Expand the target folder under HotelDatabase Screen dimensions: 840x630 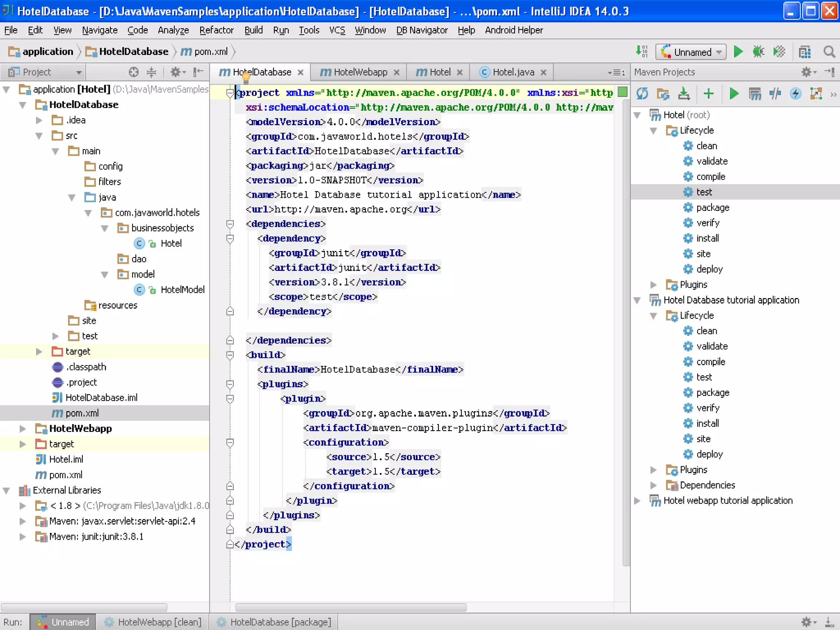(39, 352)
